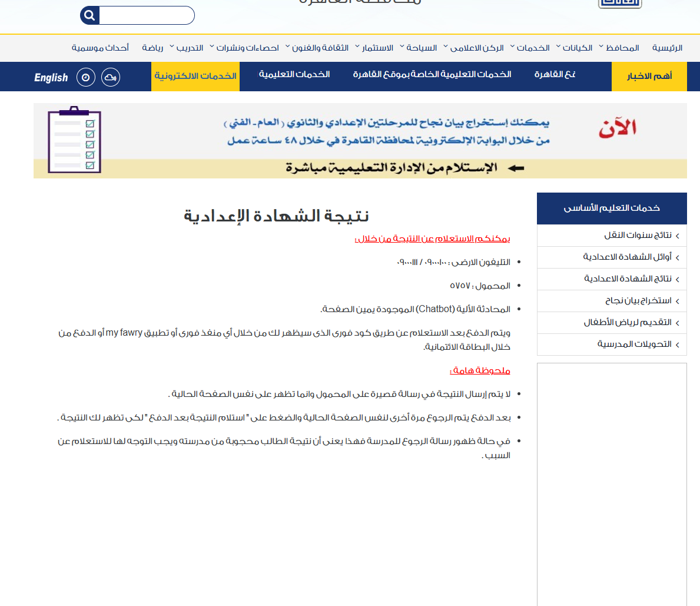Click the chevron beside التحويلات المدرسية
Screen dimensions: 700x606
[678, 345]
